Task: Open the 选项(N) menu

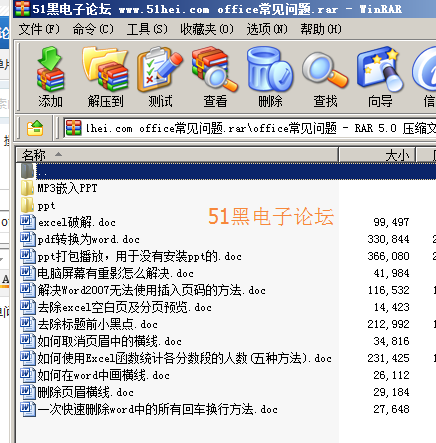Action: [x=267, y=29]
